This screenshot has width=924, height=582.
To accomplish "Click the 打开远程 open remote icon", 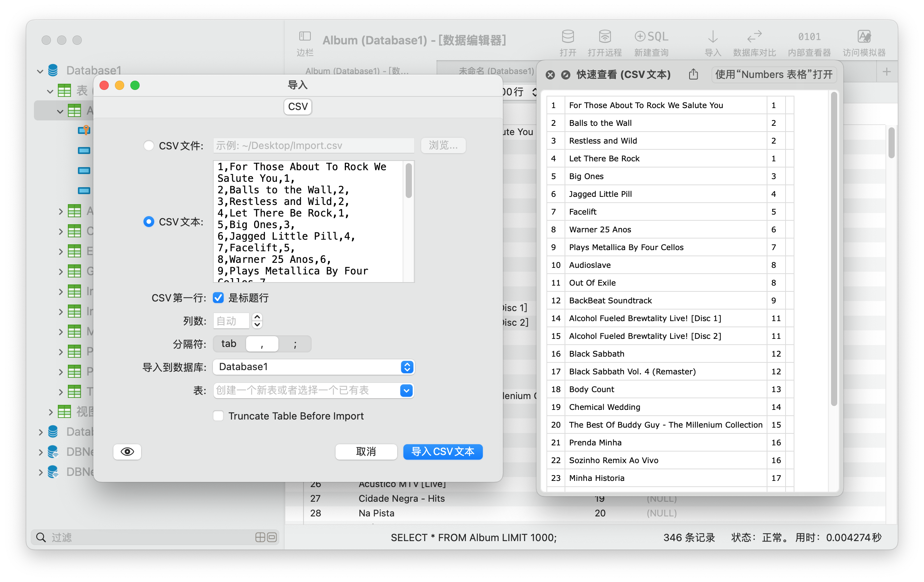I will pos(605,37).
